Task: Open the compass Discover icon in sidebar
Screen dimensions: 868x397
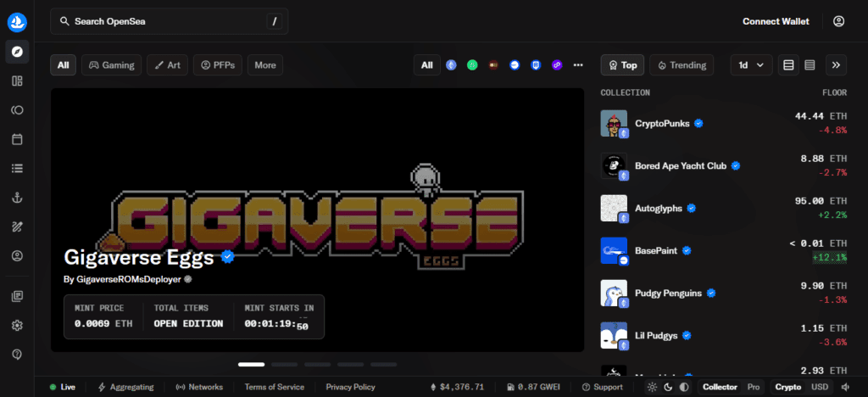Action: coord(17,52)
